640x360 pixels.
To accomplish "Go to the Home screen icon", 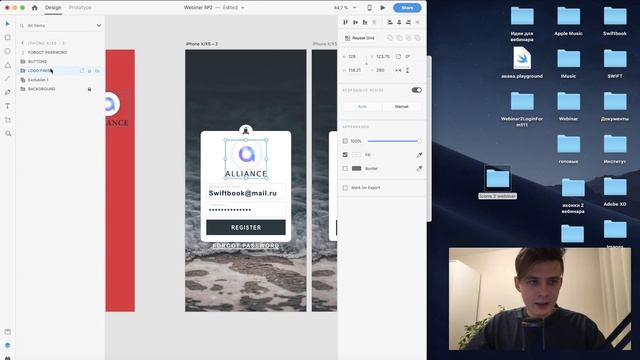I will (35, 7).
